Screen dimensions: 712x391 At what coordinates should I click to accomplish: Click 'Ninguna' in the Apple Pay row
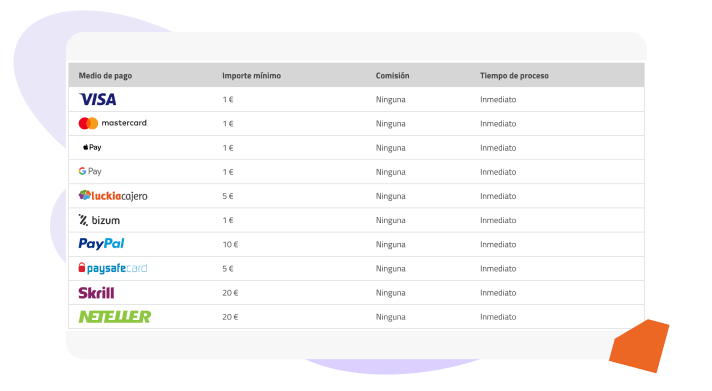click(x=391, y=148)
